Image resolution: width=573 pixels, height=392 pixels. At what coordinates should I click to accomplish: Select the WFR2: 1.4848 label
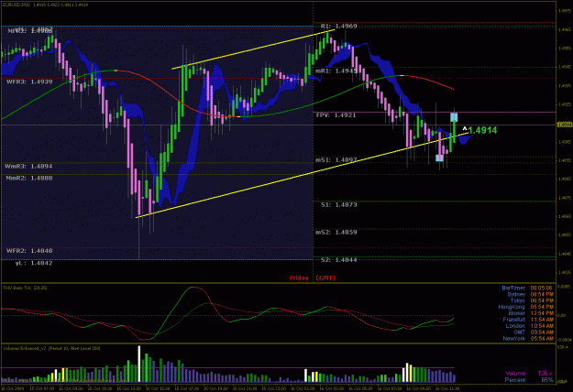coord(29,251)
